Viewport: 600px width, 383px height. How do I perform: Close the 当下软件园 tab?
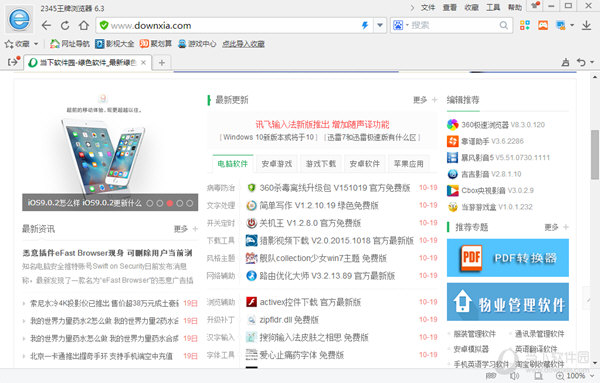[143, 63]
